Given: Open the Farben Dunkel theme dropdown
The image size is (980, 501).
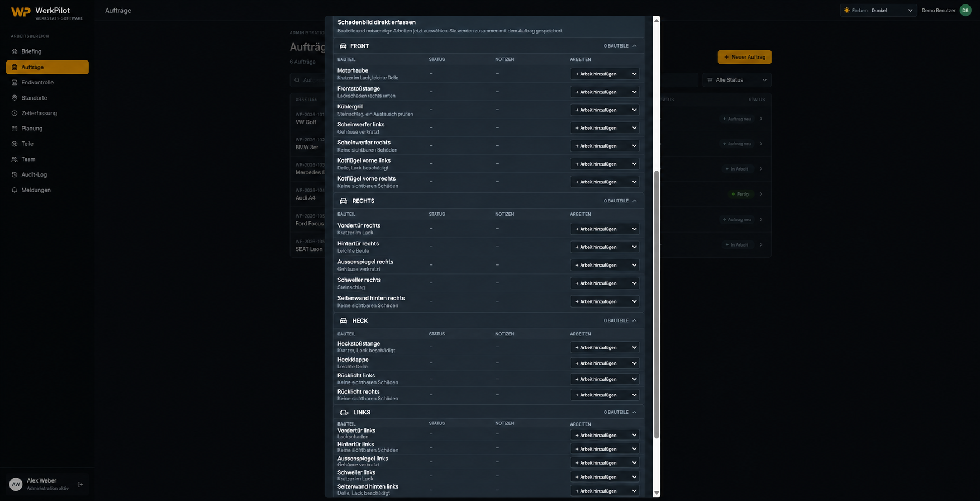Looking at the screenshot, I should 878,10.
